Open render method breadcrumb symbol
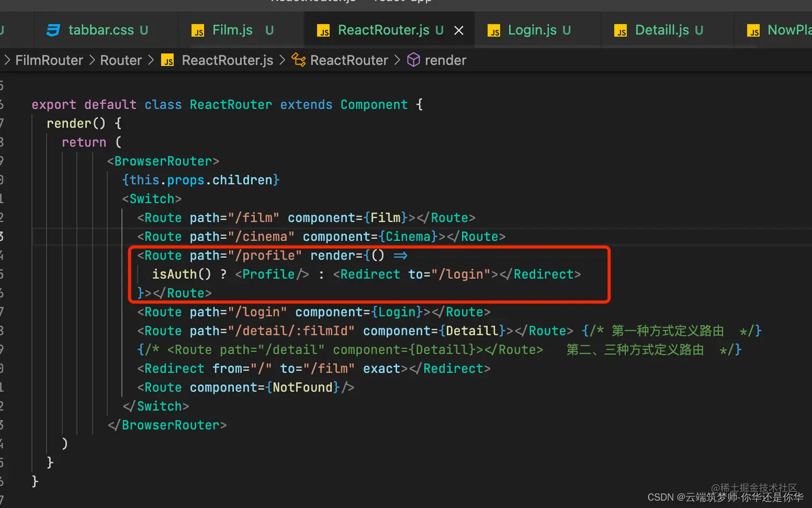 [445, 60]
